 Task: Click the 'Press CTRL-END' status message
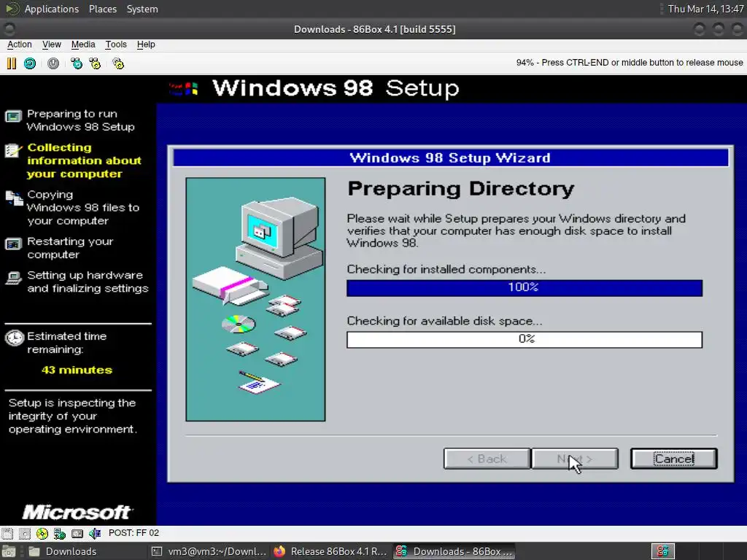630,63
